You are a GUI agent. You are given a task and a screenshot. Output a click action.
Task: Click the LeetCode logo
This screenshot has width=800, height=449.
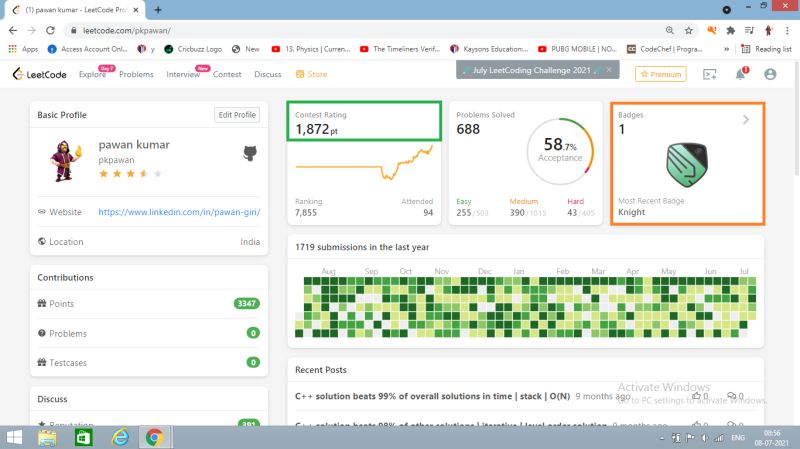[x=39, y=74]
